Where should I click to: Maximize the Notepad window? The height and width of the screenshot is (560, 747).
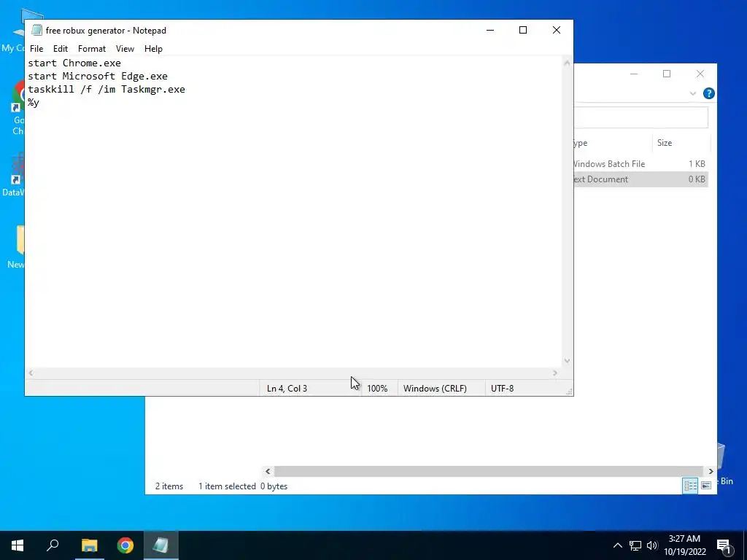coord(523,30)
